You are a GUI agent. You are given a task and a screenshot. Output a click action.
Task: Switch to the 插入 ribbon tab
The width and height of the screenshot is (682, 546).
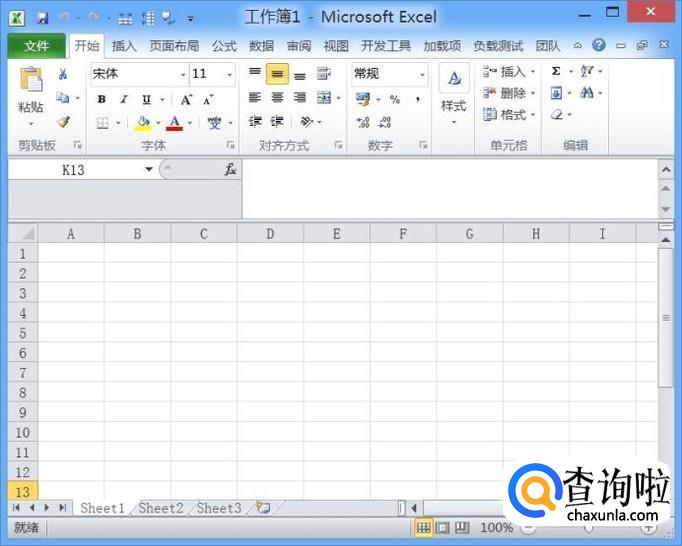coord(124,46)
